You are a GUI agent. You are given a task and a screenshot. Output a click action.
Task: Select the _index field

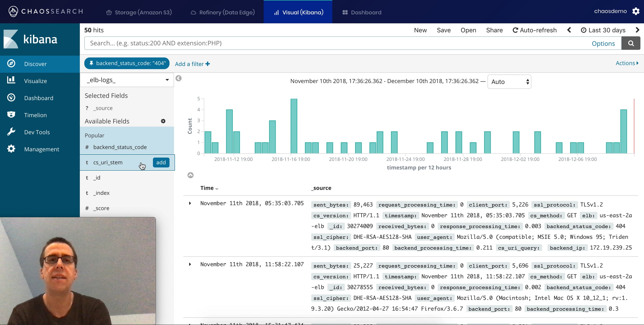tap(101, 193)
